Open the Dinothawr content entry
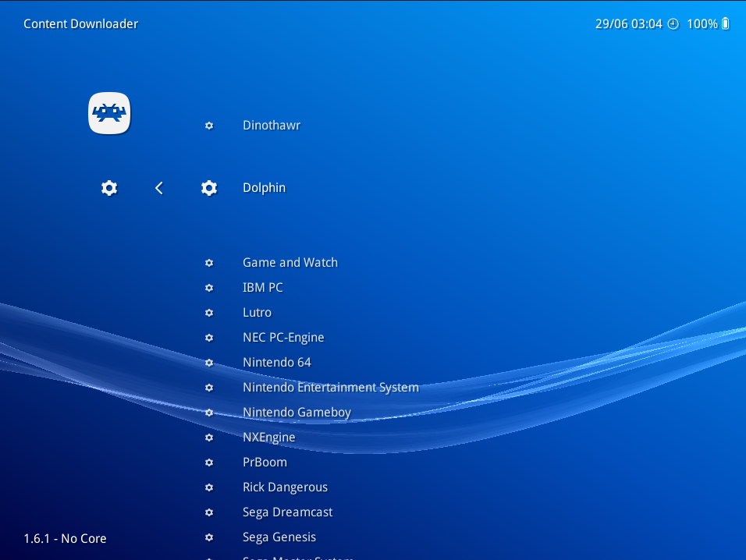The image size is (746, 560). click(x=272, y=126)
